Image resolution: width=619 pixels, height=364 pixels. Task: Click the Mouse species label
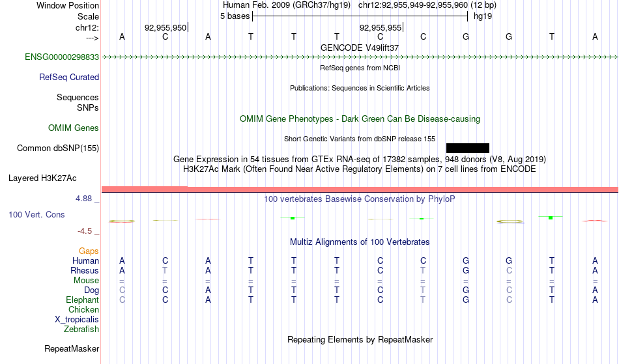tap(86, 281)
